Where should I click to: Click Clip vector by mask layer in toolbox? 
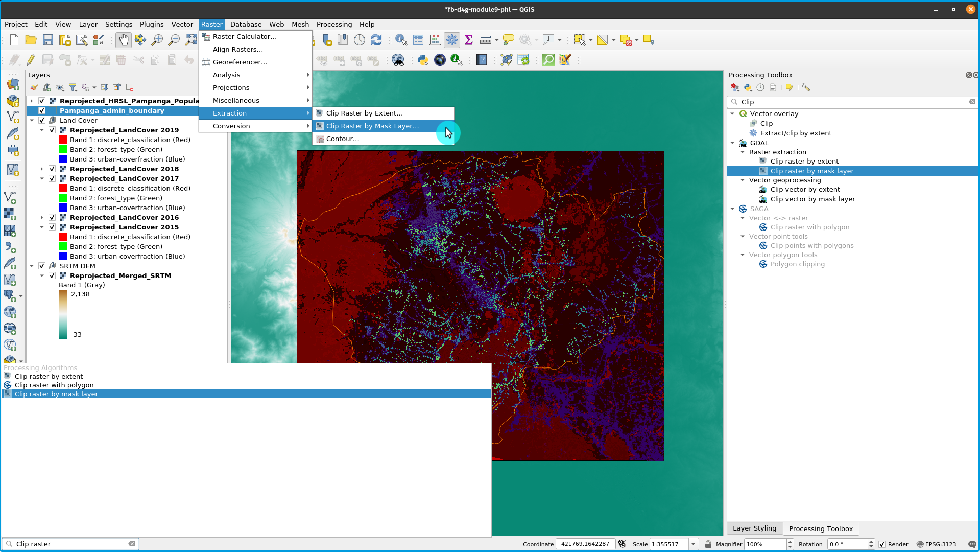coord(812,199)
